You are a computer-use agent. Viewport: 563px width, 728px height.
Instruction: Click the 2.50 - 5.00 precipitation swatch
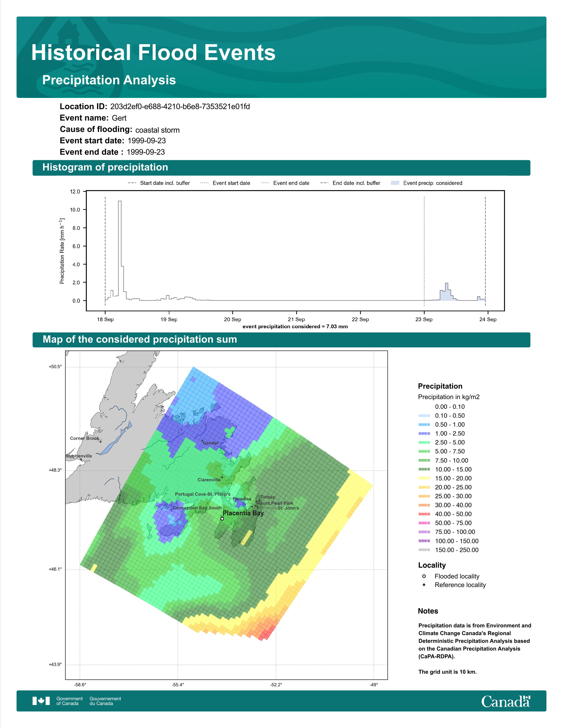(424, 442)
